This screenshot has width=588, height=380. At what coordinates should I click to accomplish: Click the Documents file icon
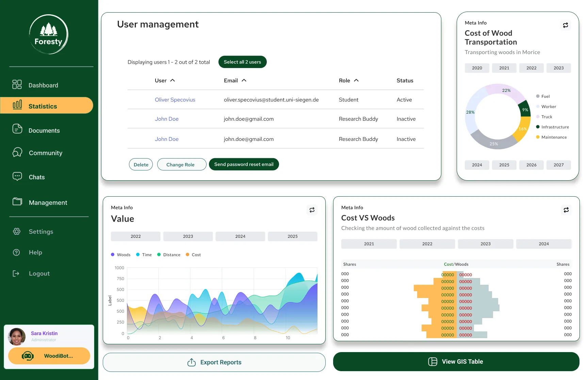[x=17, y=129]
